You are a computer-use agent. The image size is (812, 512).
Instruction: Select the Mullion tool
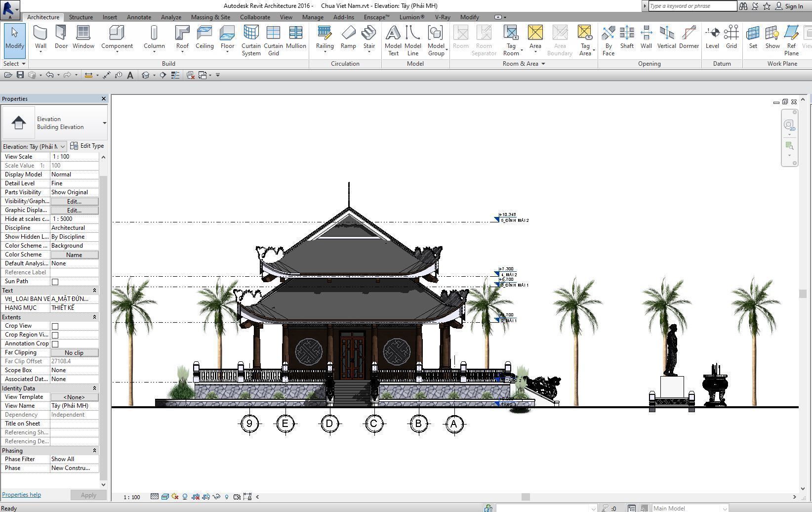pyautogui.click(x=296, y=38)
